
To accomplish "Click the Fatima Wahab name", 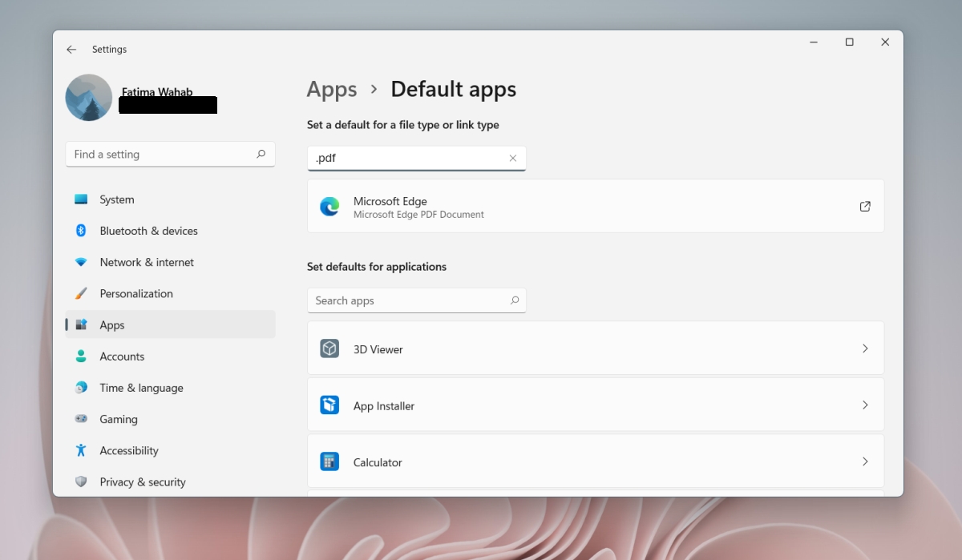I will point(157,91).
